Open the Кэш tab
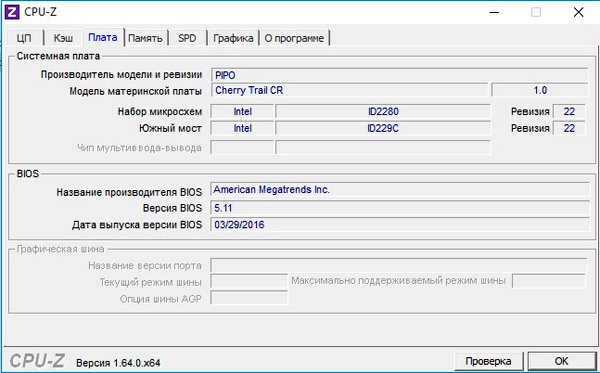 (x=63, y=38)
